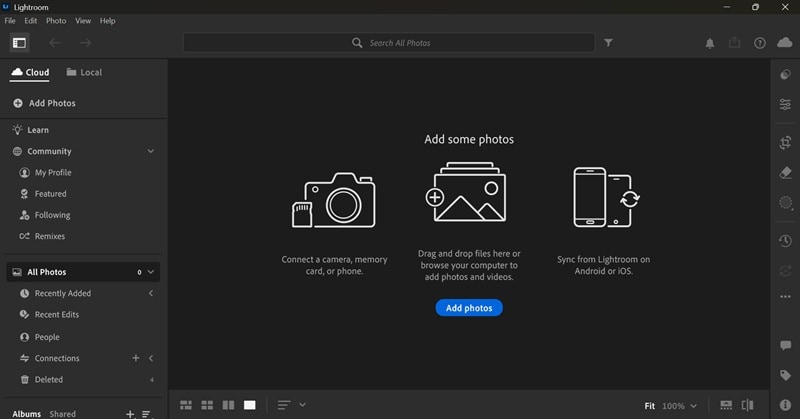This screenshot has width=800, height=419.
Task: Click the sort order icon
Action: [x=284, y=405]
